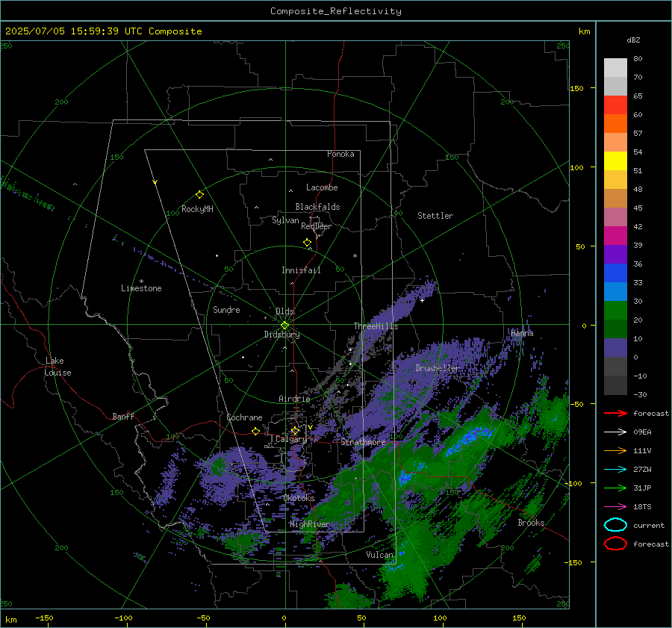Image resolution: width=672 pixels, height=628 pixels.
Task: Click the Sylvan town label
Action: 285,220
